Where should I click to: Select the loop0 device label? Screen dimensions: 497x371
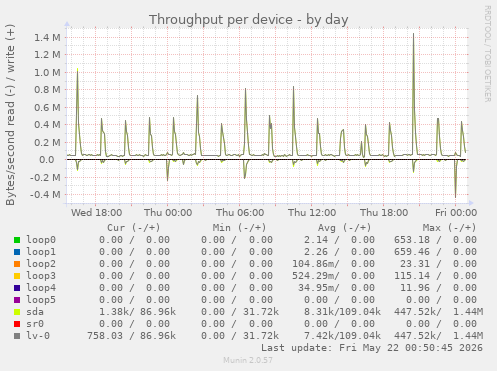[41, 240]
